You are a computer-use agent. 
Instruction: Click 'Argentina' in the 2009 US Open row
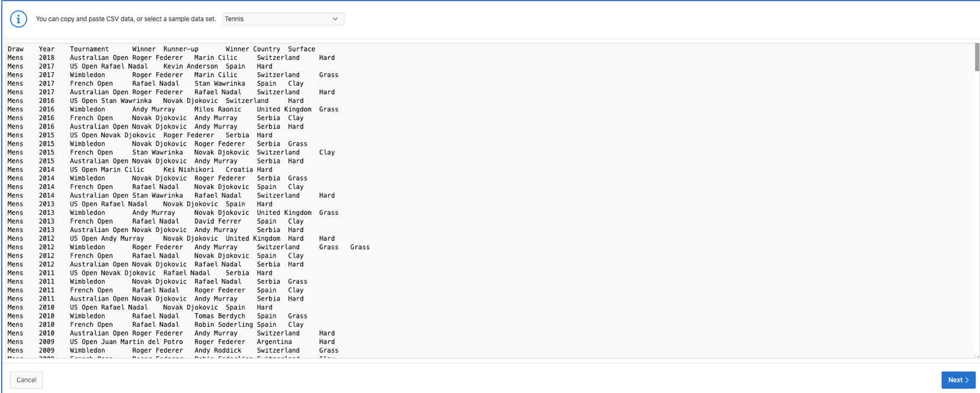click(x=274, y=342)
